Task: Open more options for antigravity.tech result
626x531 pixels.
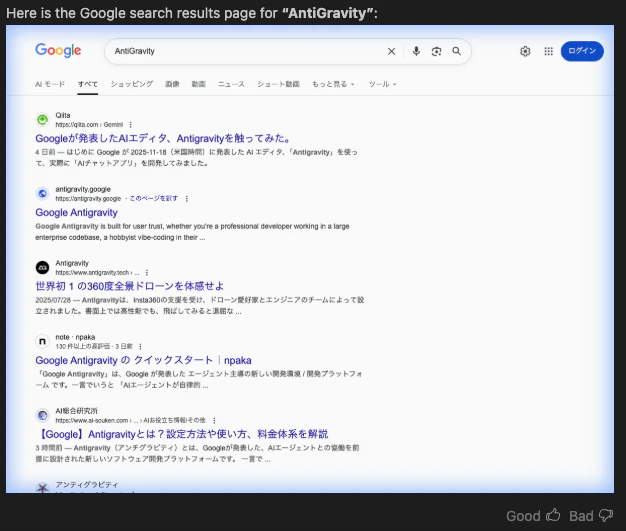Action: [147, 273]
